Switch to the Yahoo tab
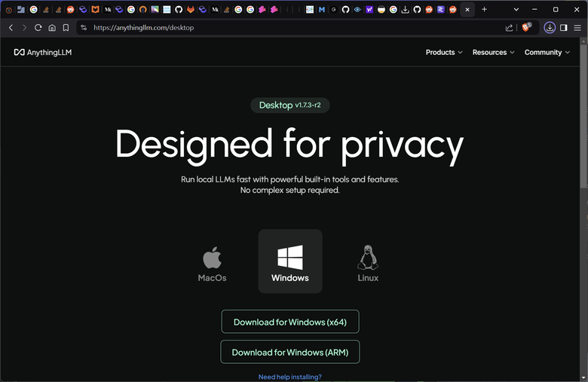588x382 pixels. point(369,10)
